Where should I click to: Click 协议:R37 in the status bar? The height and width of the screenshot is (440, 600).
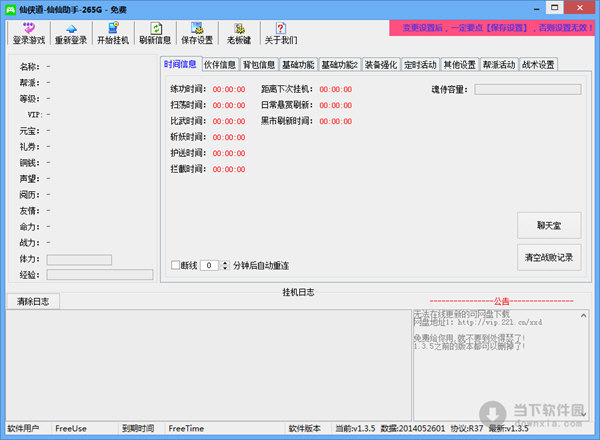tap(467, 429)
